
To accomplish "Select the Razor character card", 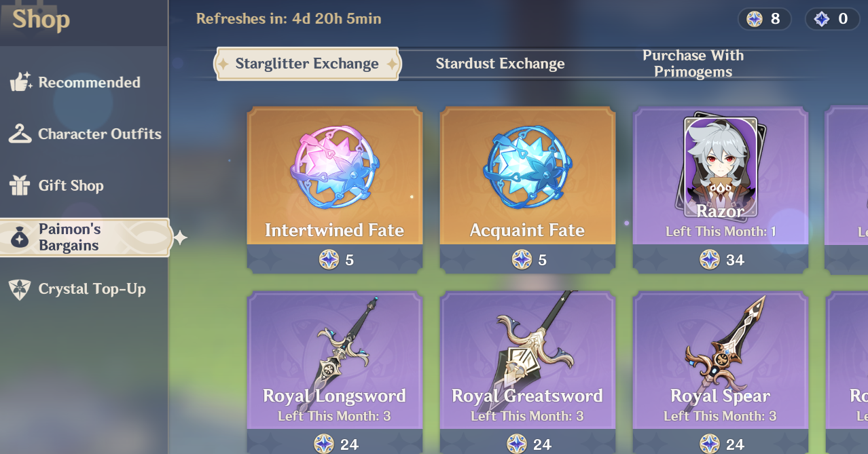I will [x=721, y=191].
